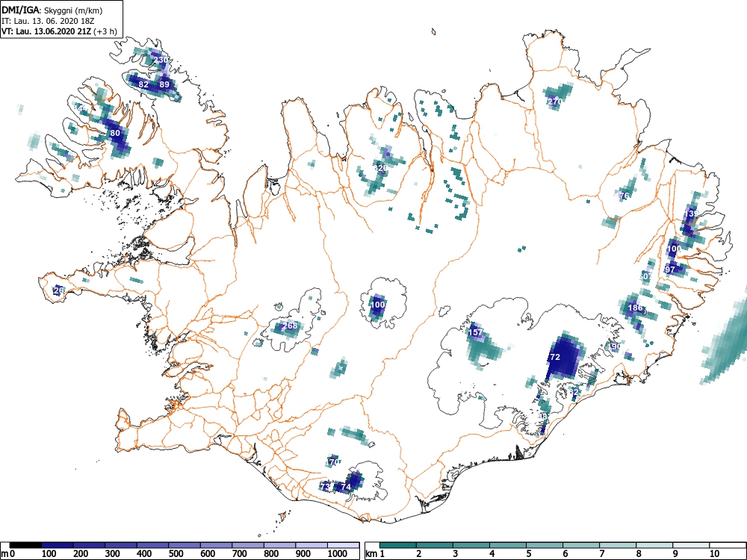The height and width of the screenshot is (560, 747).
Task: Pick the teal swatch between 1 and 2 km
Action: coord(398,545)
